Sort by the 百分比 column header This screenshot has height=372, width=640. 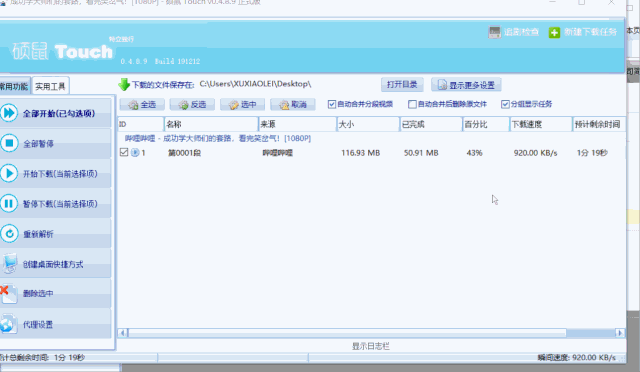pos(486,124)
